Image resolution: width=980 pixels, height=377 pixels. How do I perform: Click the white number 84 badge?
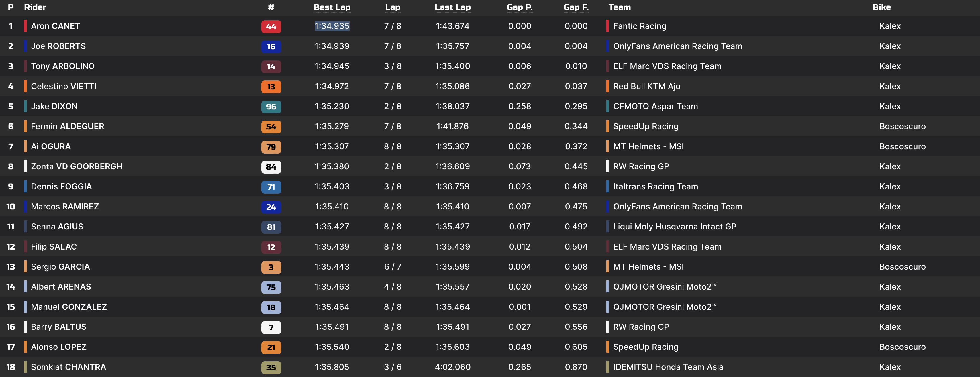pyautogui.click(x=271, y=167)
